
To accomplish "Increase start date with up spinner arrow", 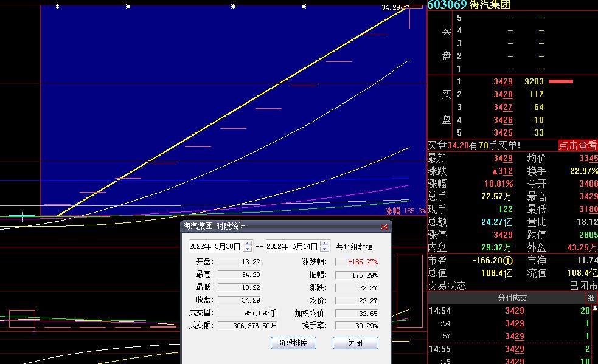I will pyautogui.click(x=247, y=244).
